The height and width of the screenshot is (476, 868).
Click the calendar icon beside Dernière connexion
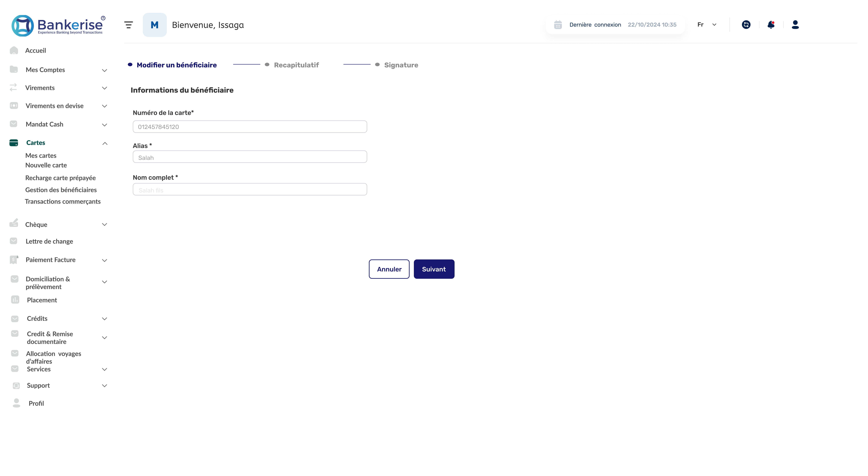coord(558,25)
